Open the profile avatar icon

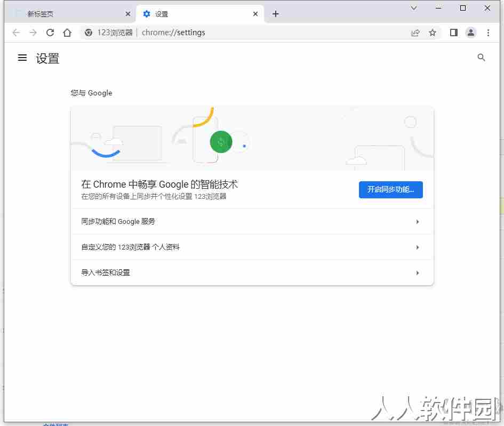470,33
